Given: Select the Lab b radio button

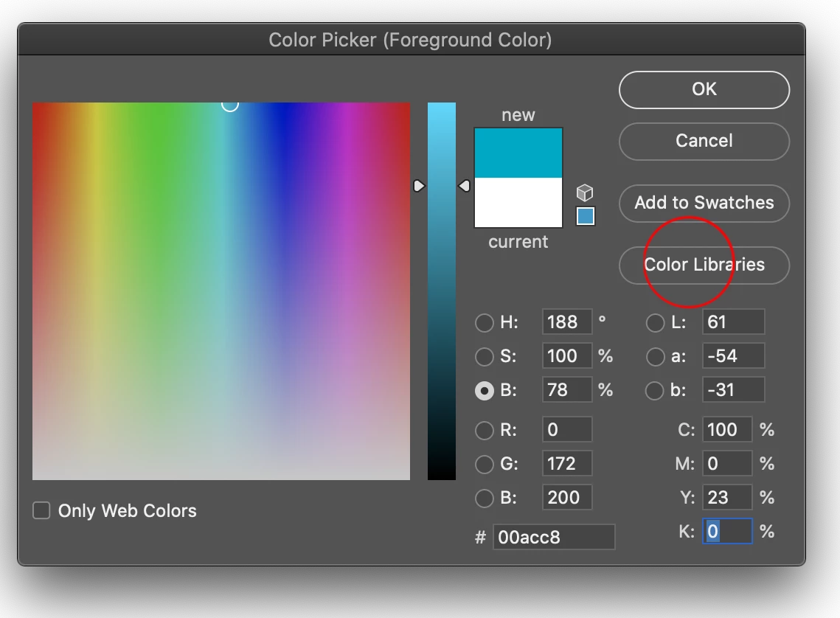Looking at the screenshot, I should [655, 391].
